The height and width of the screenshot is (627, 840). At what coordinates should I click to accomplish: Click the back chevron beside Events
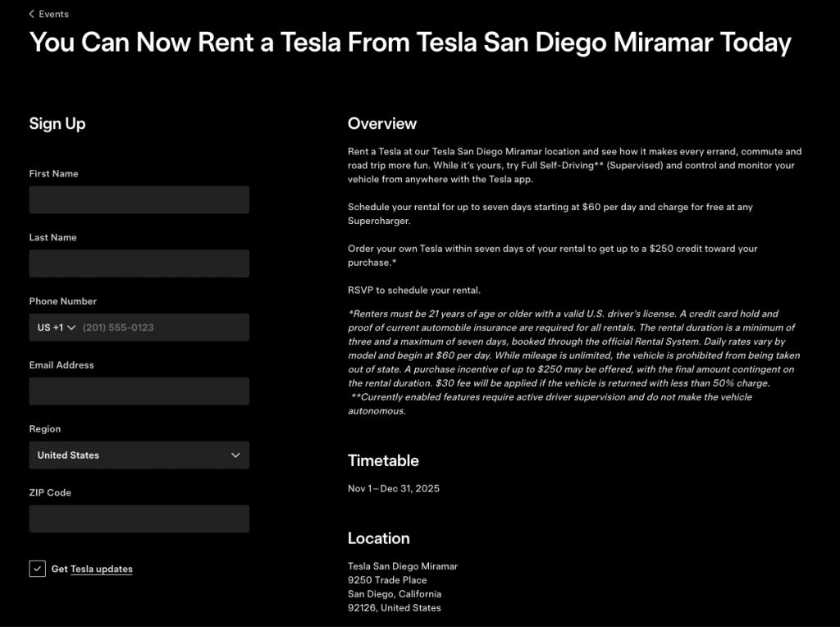[x=32, y=14]
